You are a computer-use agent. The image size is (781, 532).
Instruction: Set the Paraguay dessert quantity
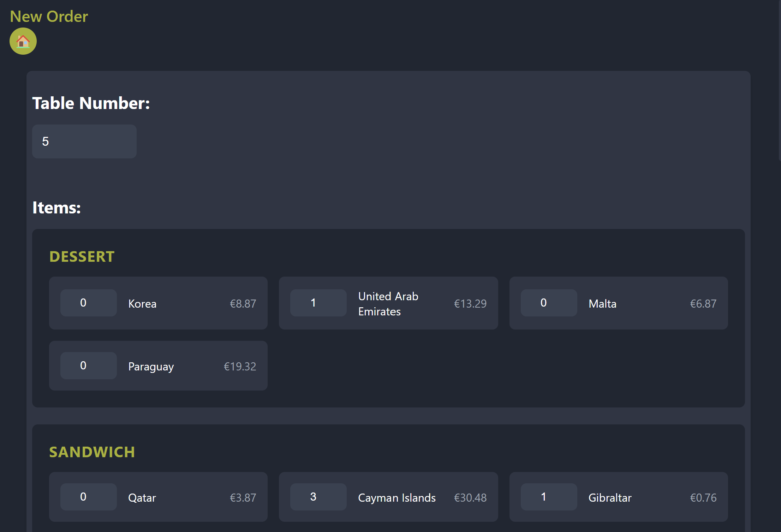click(x=88, y=365)
